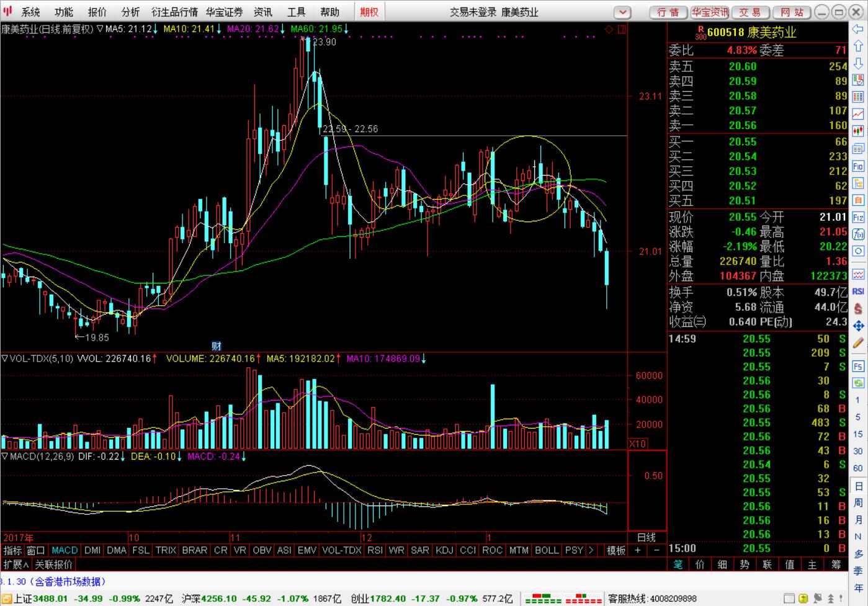This screenshot has width=868, height=606.
Task: Open the dropdown arrow beside 康美药业 title
Action: [622, 12]
